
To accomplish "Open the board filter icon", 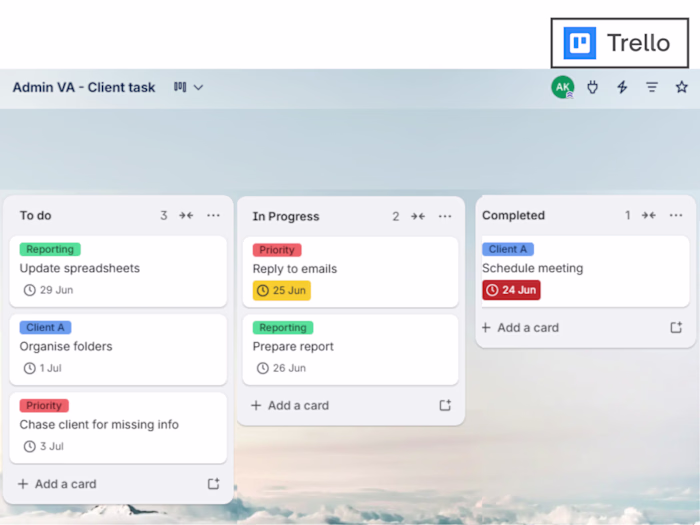I will tap(652, 87).
